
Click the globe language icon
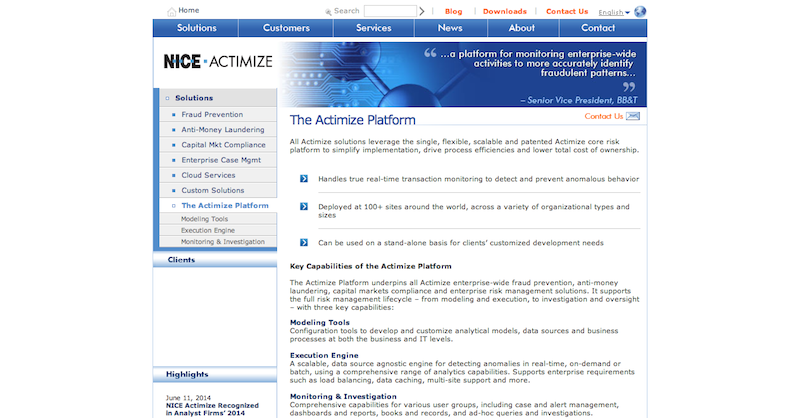(x=640, y=11)
